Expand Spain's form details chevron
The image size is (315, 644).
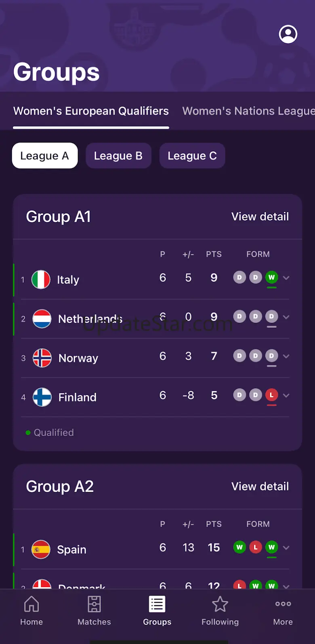click(286, 548)
